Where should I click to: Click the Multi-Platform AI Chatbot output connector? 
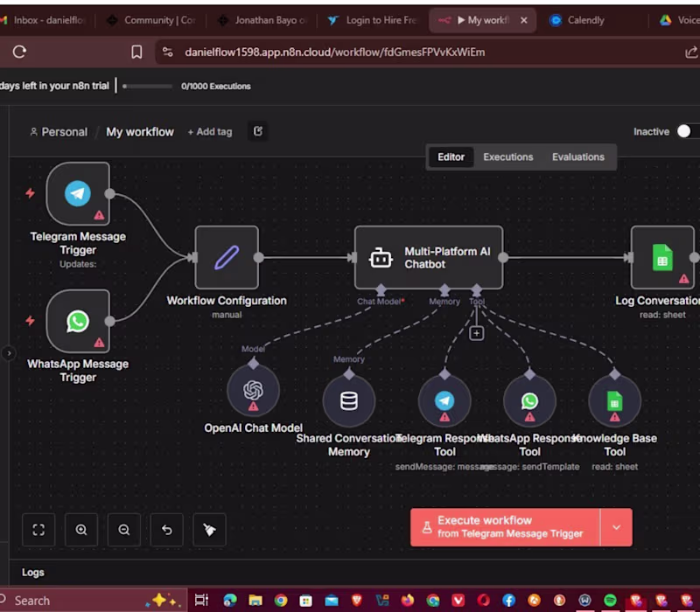pyautogui.click(x=503, y=257)
